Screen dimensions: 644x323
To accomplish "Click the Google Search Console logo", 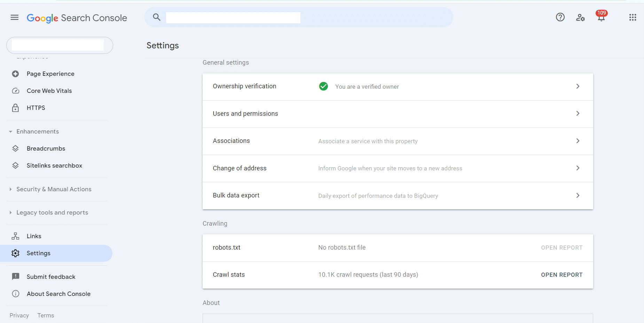I will [77, 18].
